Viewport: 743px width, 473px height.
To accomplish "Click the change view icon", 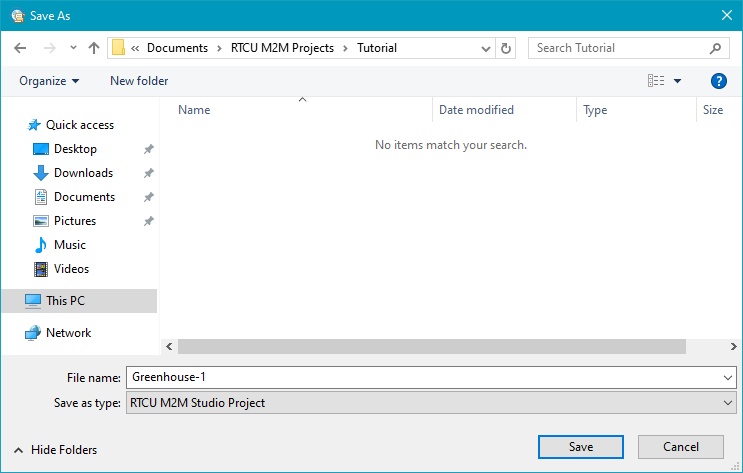I will pyautogui.click(x=656, y=81).
